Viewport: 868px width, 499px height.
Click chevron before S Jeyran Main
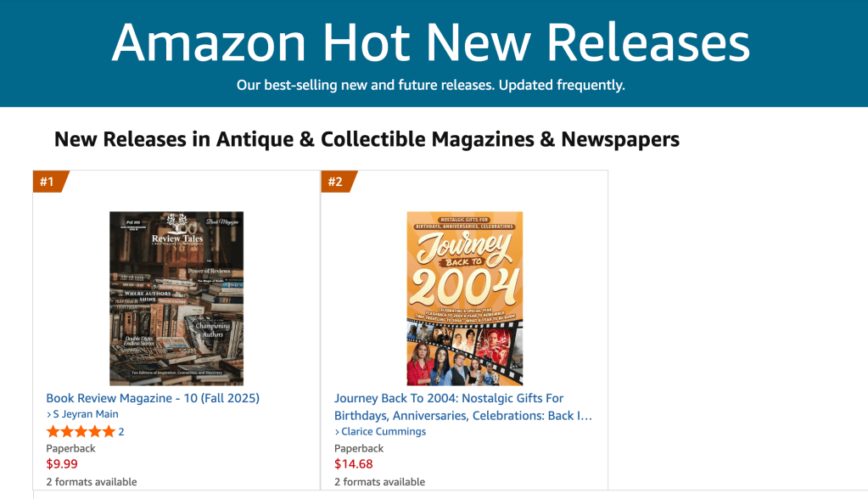click(48, 414)
